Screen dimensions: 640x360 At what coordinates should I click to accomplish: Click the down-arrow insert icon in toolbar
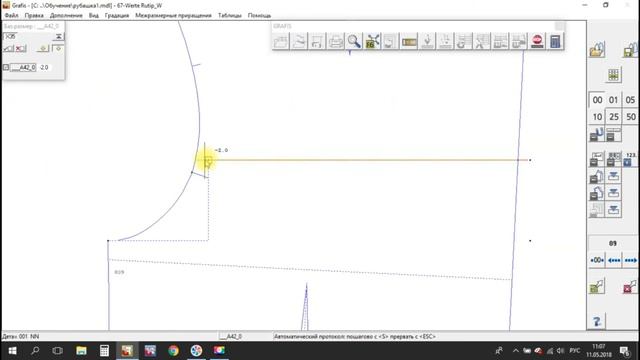(427, 41)
